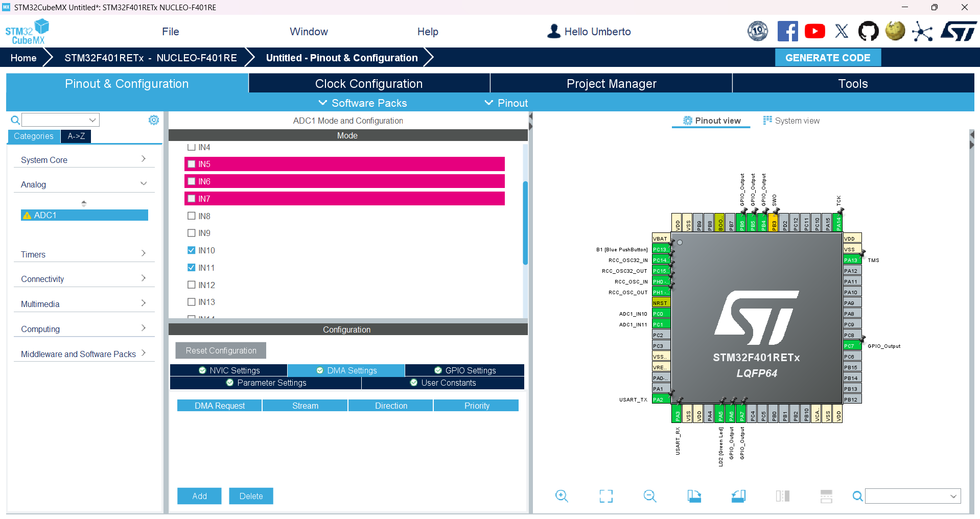
Task: Open the ST community network icon
Action: 922,31
